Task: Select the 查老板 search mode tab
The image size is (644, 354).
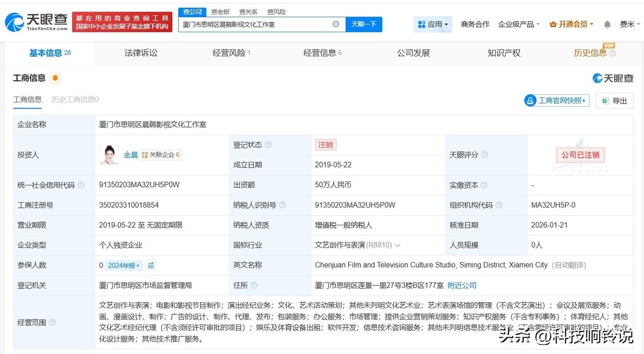Action: (x=220, y=12)
